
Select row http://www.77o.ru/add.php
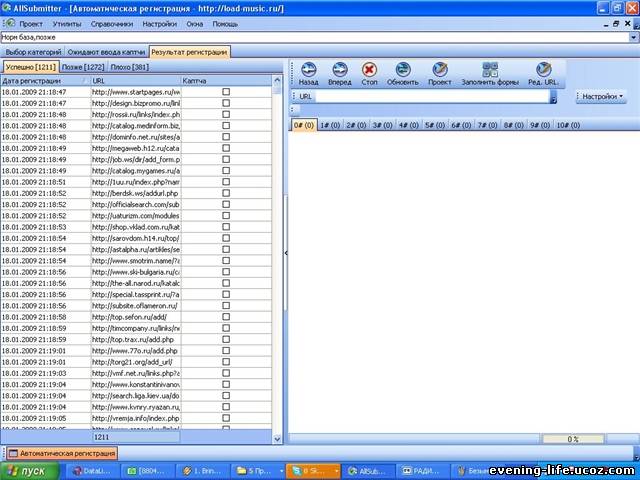pos(136,351)
